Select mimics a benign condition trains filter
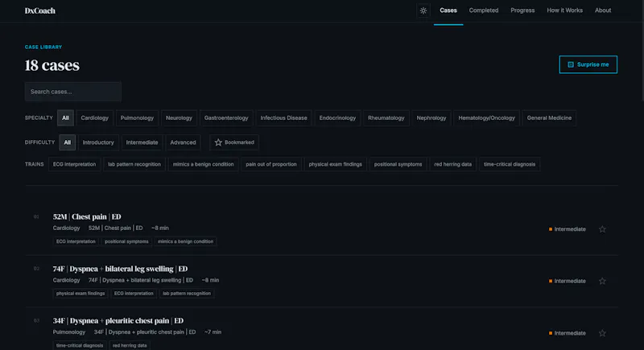The width and height of the screenshot is (644, 350). [203, 164]
